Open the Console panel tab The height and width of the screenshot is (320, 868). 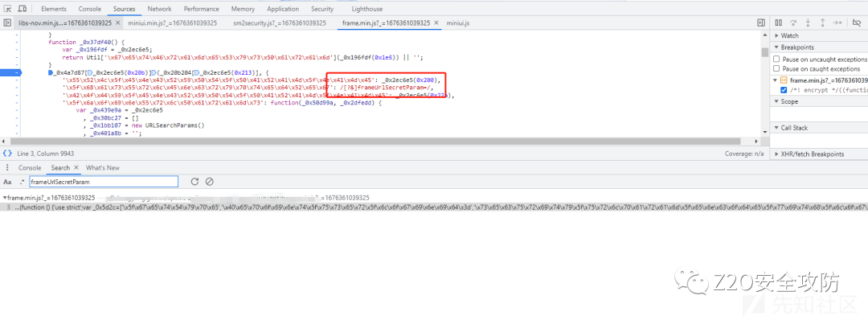pos(90,9)
